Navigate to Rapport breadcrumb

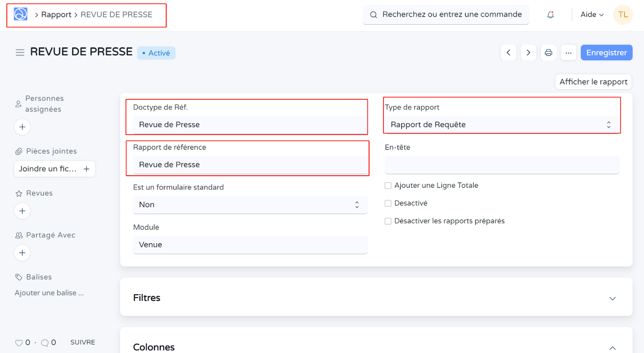pos(56,15)
